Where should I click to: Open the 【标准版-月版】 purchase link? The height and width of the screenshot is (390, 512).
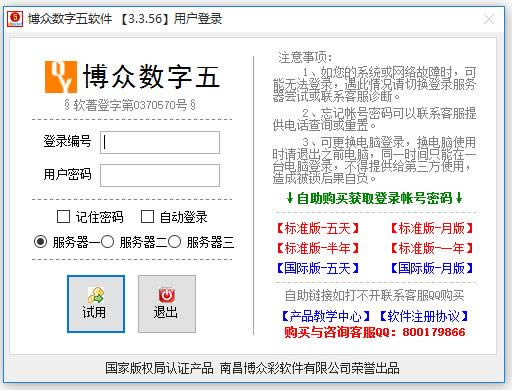click(432, 228)
